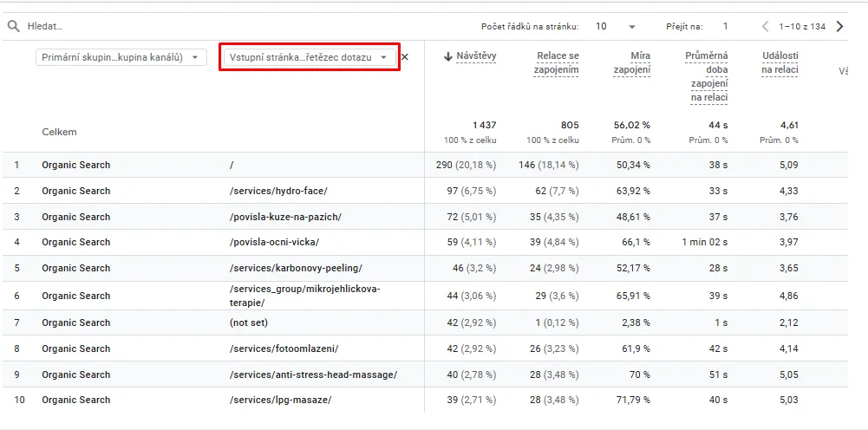The width and height of the screenshot is (868, 430).
Task: Click the 56,02 % total engagement rate
Action: [x=632, y=125]
